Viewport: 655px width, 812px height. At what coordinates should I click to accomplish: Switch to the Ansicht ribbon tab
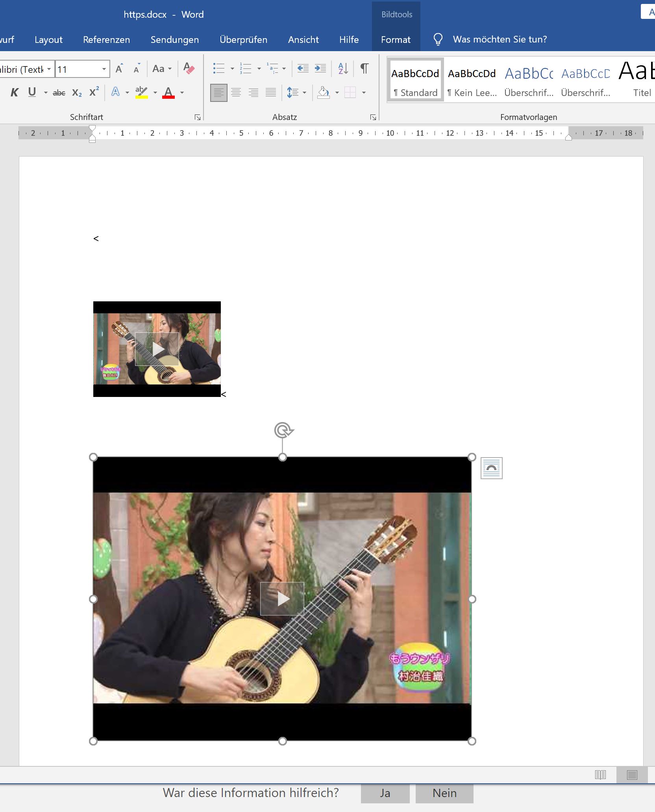click(x=303, y=39)
